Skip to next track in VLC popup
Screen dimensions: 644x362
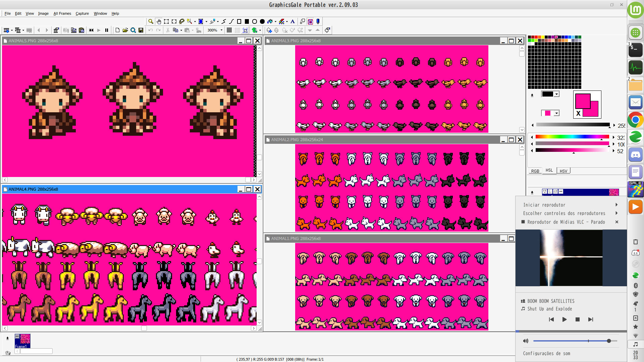[591, 319]
